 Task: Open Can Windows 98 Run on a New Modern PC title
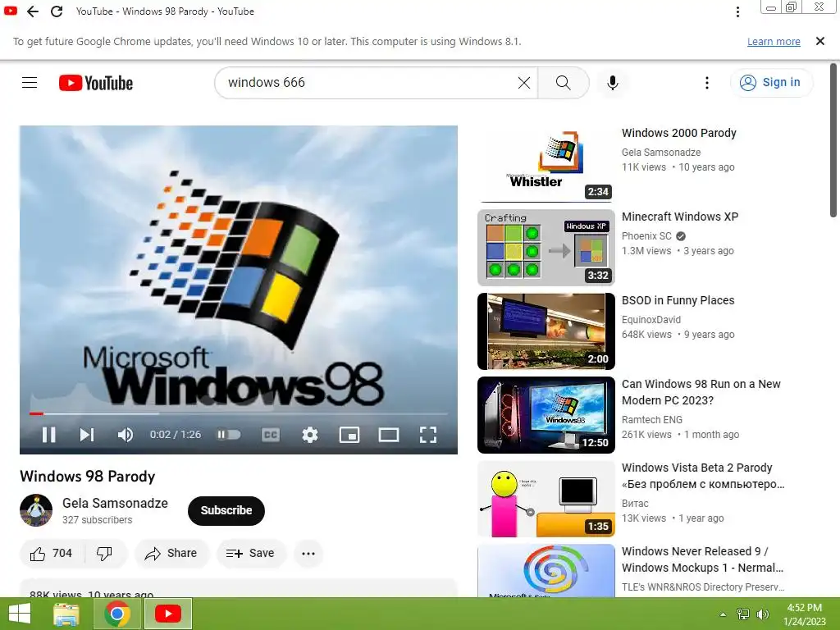point(701,392)
